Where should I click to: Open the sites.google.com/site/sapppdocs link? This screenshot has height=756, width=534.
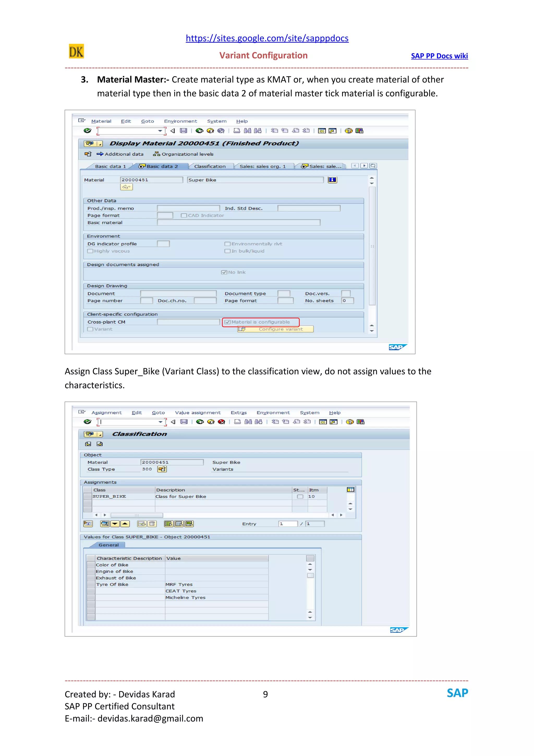[267, 38]
